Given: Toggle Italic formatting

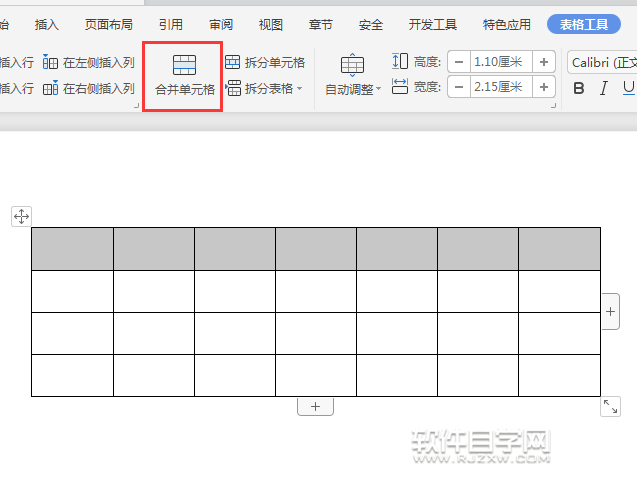Looking at the screenshot, I should click(604, 88).
